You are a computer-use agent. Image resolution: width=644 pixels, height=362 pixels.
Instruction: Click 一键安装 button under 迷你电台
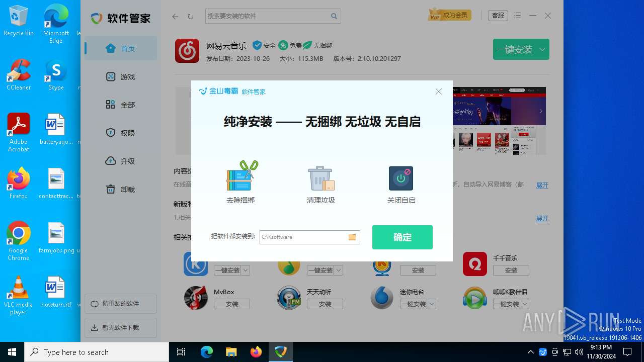(414, 304)
